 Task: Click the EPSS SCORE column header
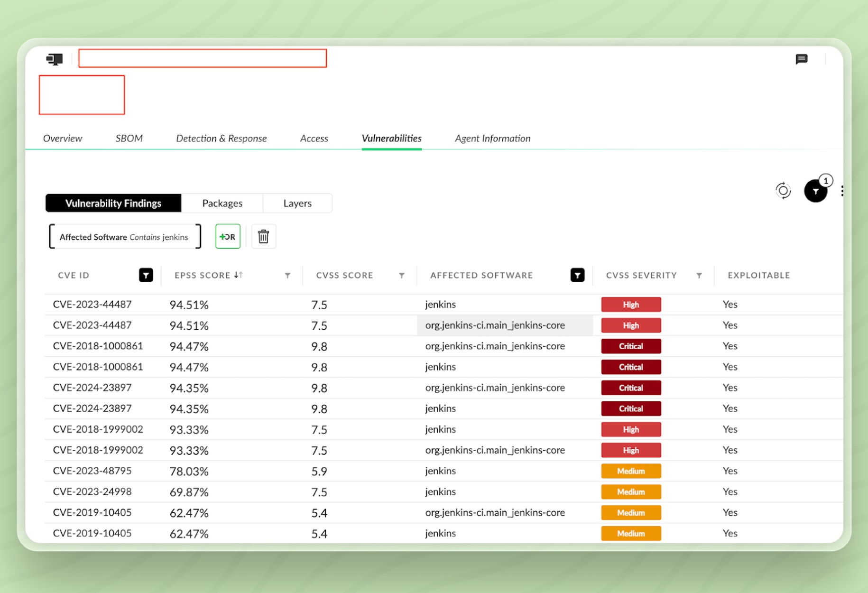point(203,275)
